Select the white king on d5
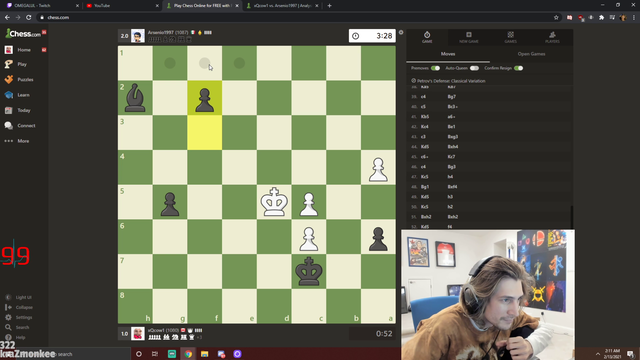Screen dimensions: 640x360 (274, 202)
